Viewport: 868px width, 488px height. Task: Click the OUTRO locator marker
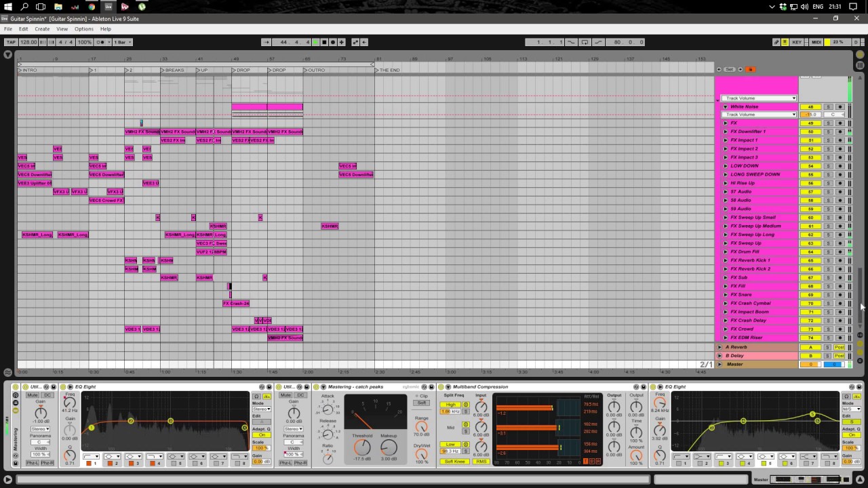point(314,70)
